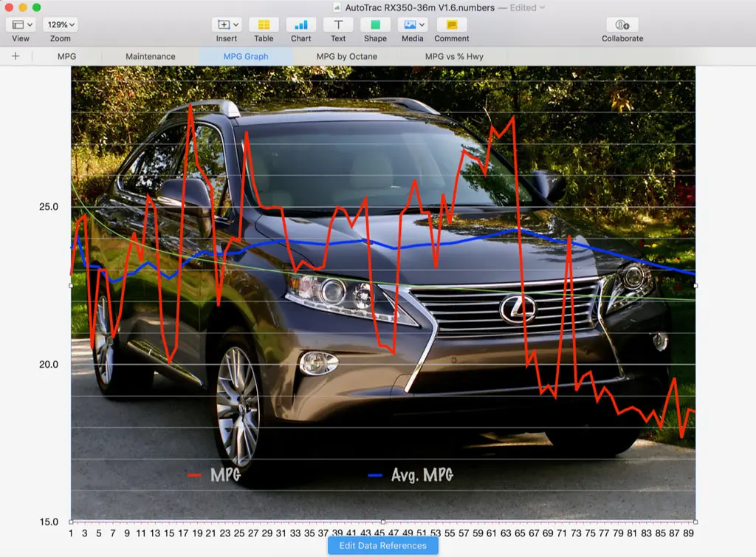Screen dimensions: 756x557
Task: Click the yellow minimize window button
Action: pos(23,7)
